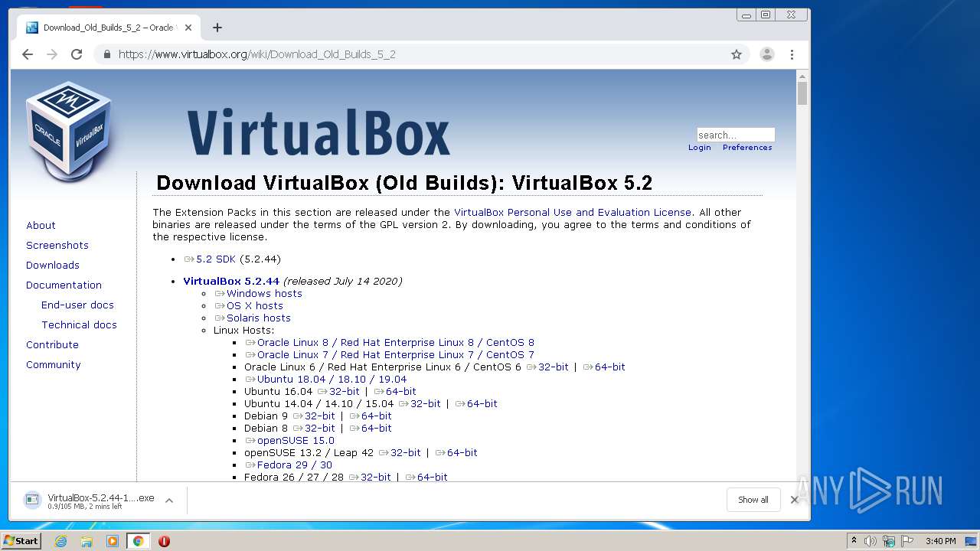Open VirtualBox-5.2.44 download options chevron
This screenshot has height=551, width=980.
pyautogui.click(x=169, y=500)
